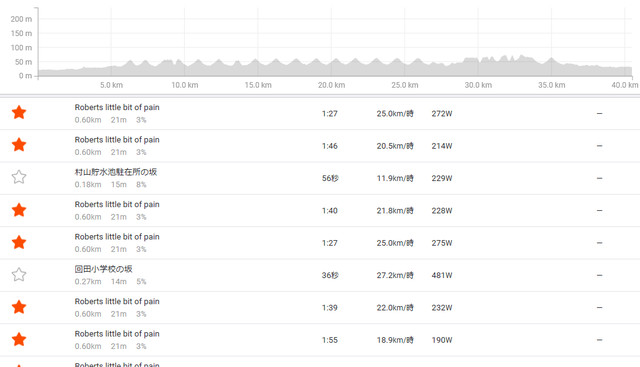The height and width of the screenshot is (367, 640).
Task: Unstar the Roberts segment with 232W
Action: [19, 307]
